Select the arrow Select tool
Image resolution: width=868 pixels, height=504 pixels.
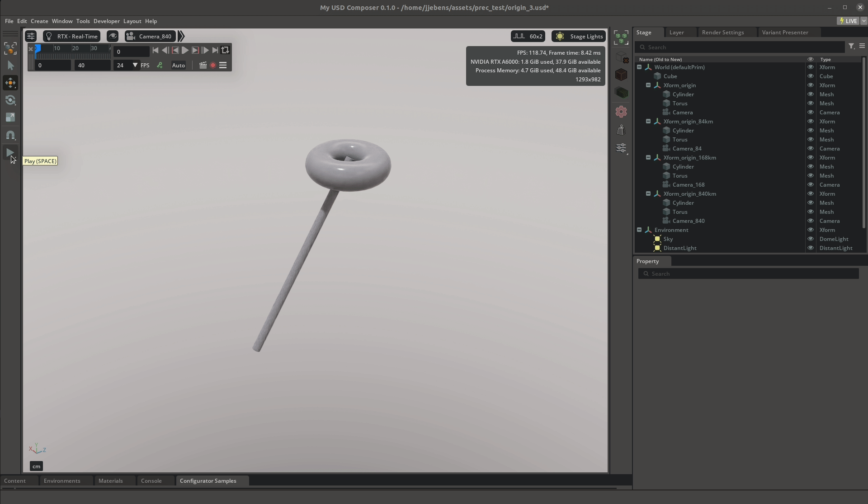coord(10,66)
